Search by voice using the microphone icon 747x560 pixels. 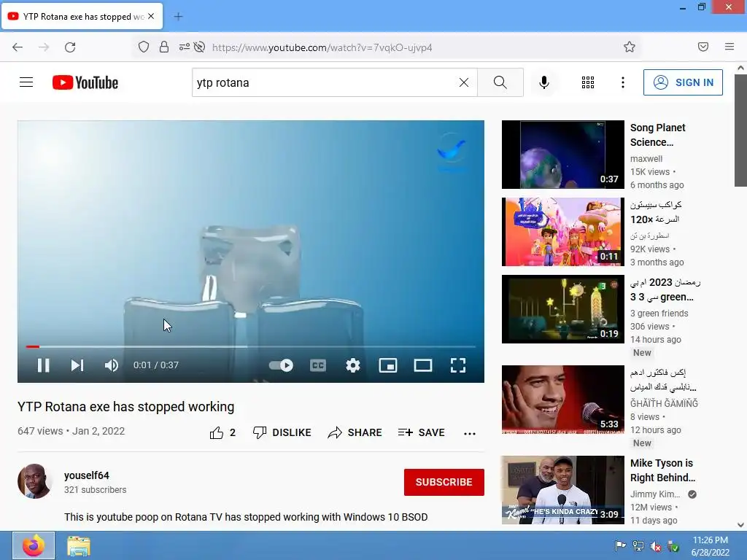544,82
